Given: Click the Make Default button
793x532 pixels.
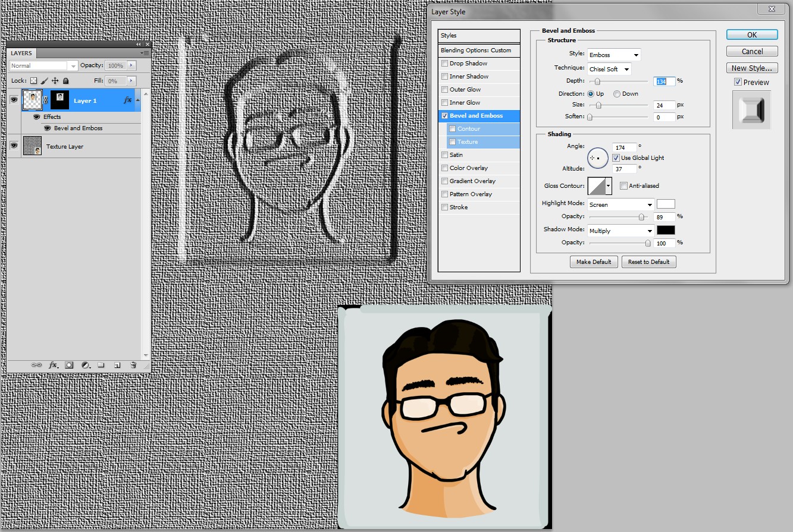Looking at the screenshot, I should point(594,262).
